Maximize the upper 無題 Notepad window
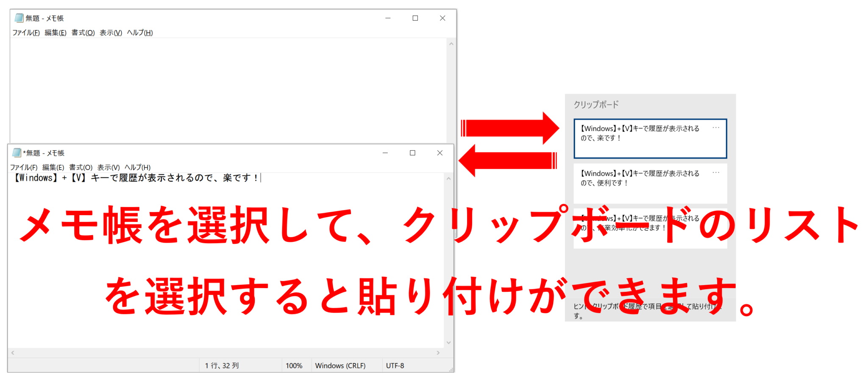 [x=415, y=18]
